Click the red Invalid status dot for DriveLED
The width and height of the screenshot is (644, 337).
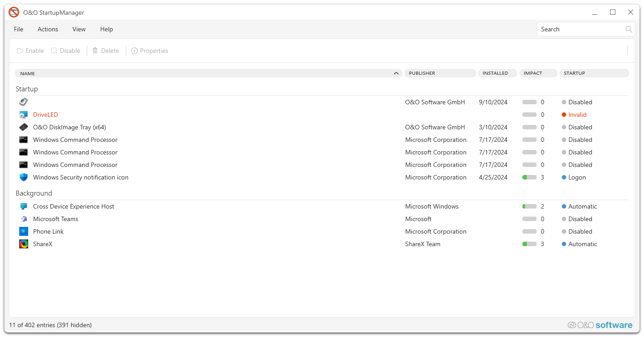click(564, 115)
